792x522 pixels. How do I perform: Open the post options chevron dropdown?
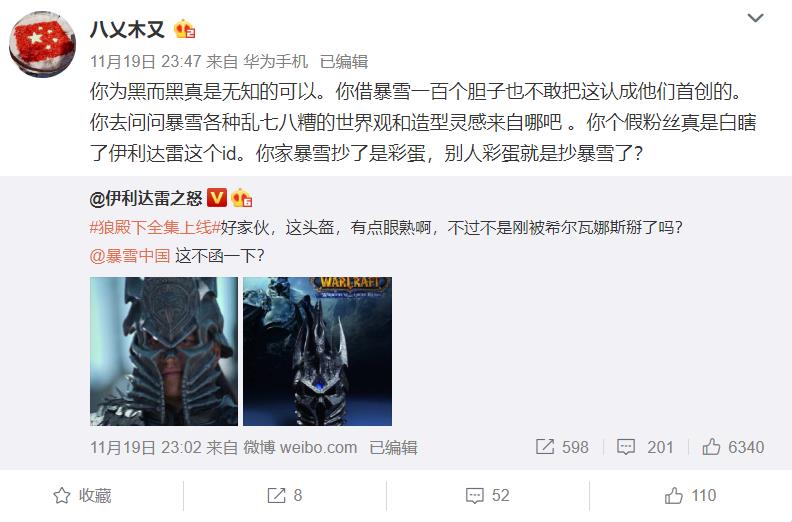tap(755, 18)
